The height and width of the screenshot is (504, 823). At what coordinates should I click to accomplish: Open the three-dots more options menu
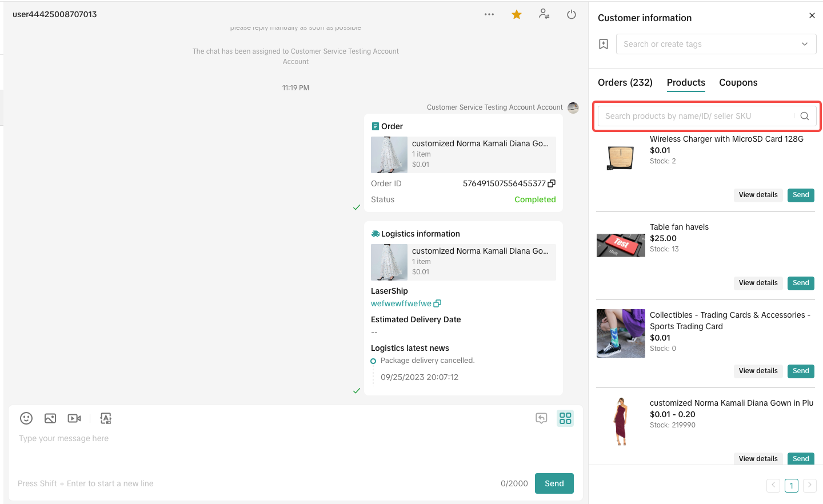click(x=489, y=14)
